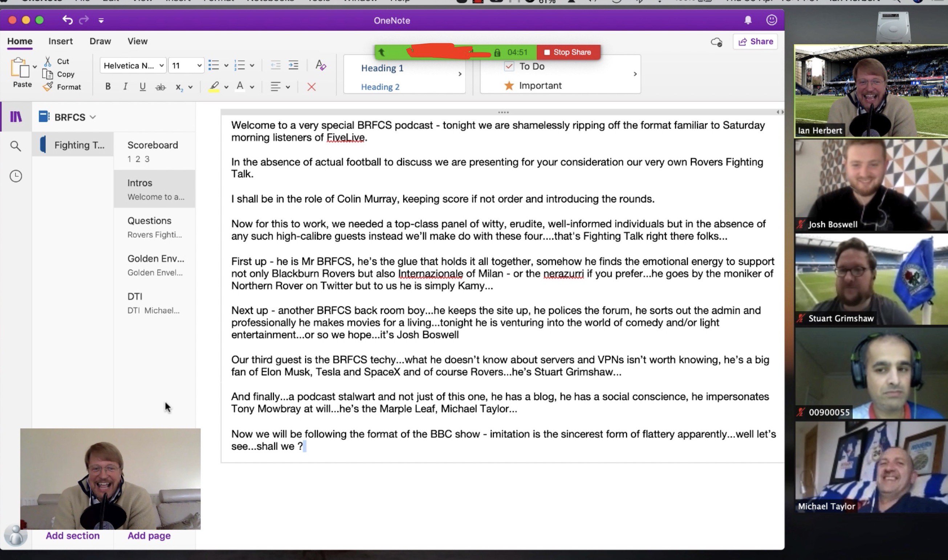Open recent notes clock icon
This screenshot has height=560, width=948.
pyautogui.click(x=16, y=176)
